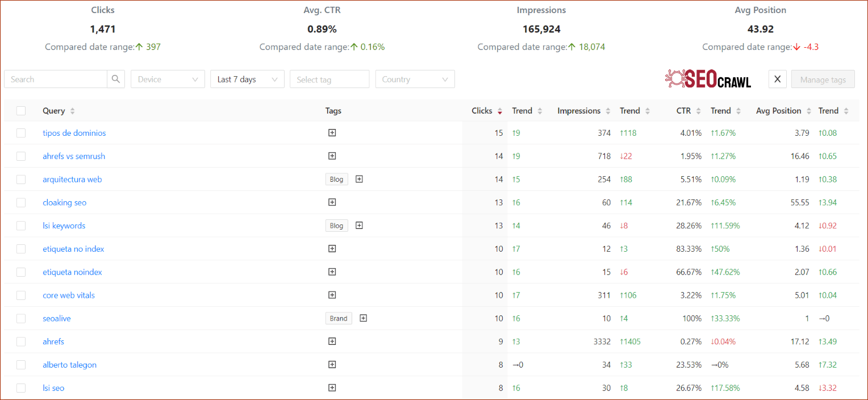
Task: Select the checkbox beside "arquitectura web"
Action: pos(21,179)
